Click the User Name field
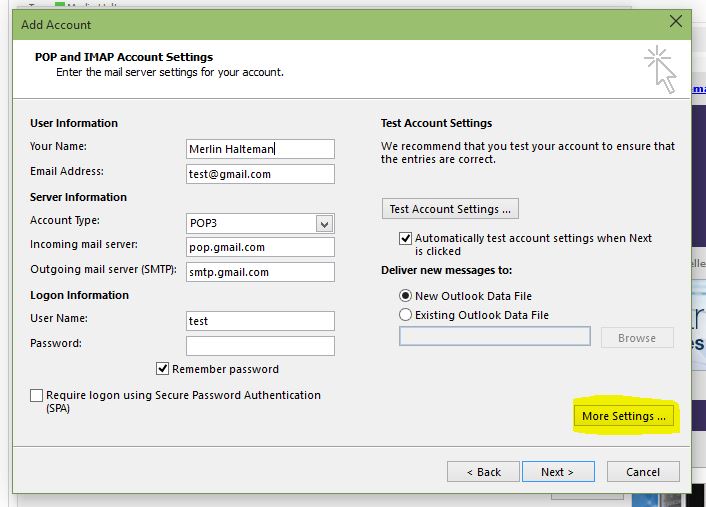 pyautogui.click(x=260, y=321)
